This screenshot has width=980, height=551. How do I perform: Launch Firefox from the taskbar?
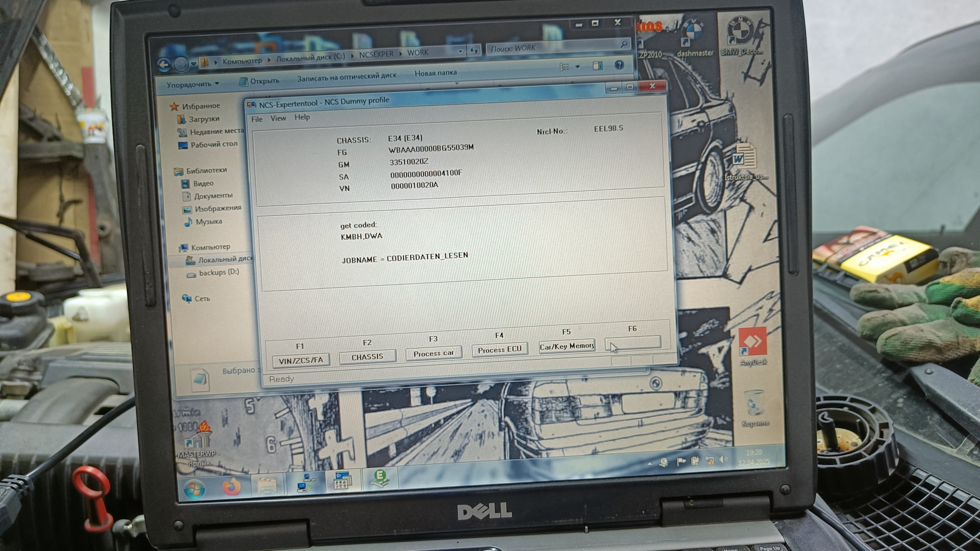pos(231,487)
